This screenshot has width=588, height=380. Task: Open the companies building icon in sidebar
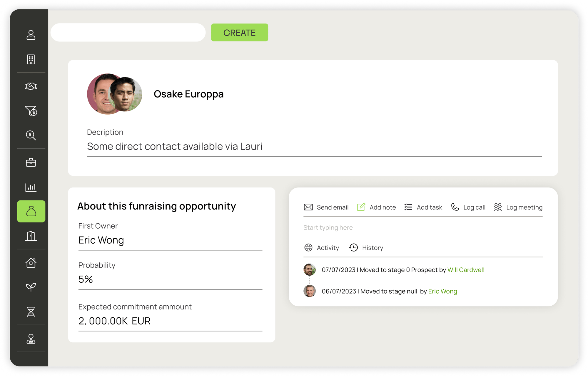31,59
